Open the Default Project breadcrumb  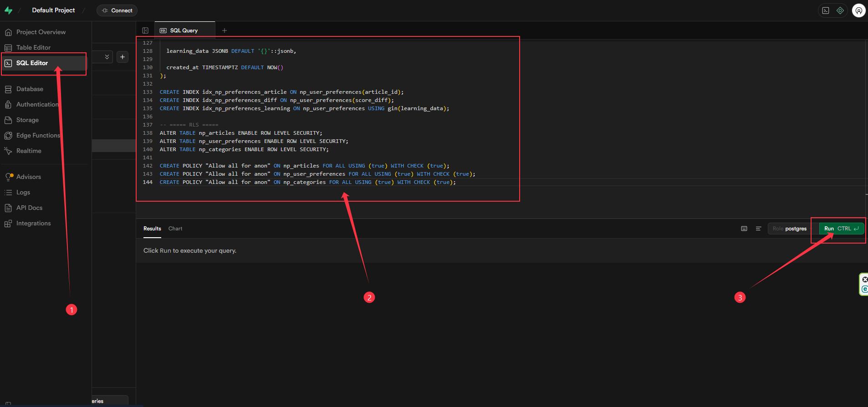tap(53, 10)
